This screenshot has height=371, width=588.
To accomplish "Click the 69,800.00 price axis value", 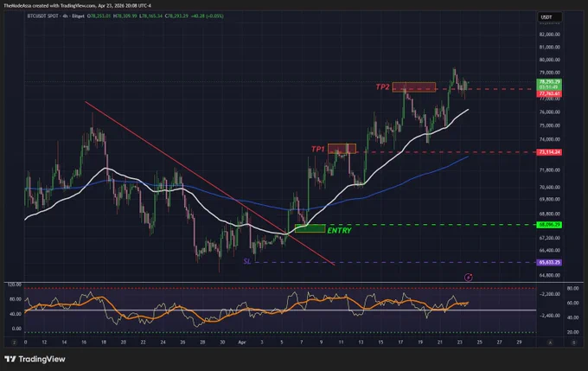I will pos(549,199).
